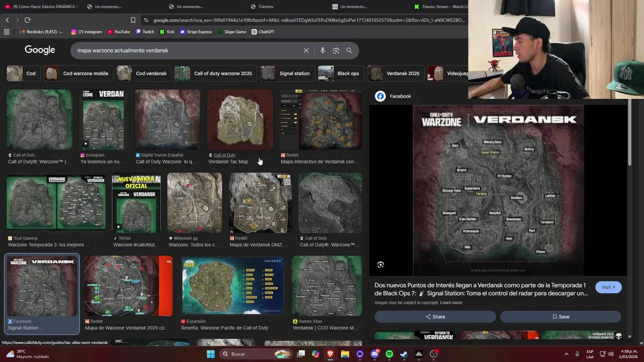Click the browser back arrow

7,20
